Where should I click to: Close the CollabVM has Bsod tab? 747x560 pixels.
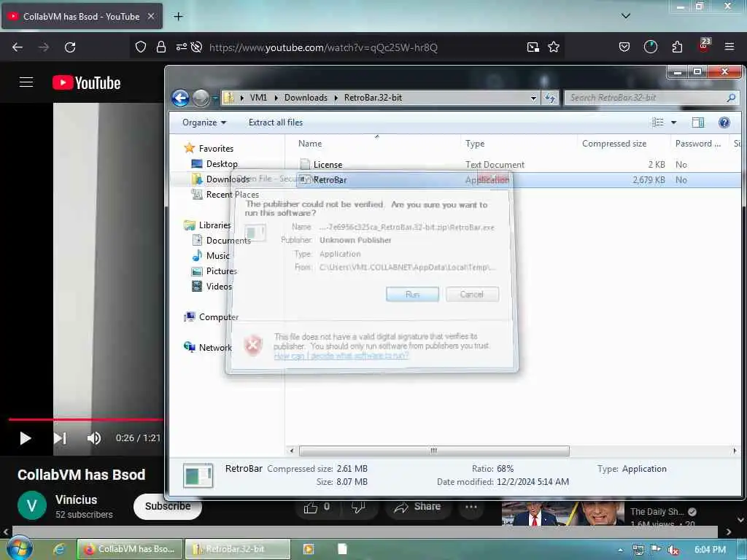click(x=150, y=16)
